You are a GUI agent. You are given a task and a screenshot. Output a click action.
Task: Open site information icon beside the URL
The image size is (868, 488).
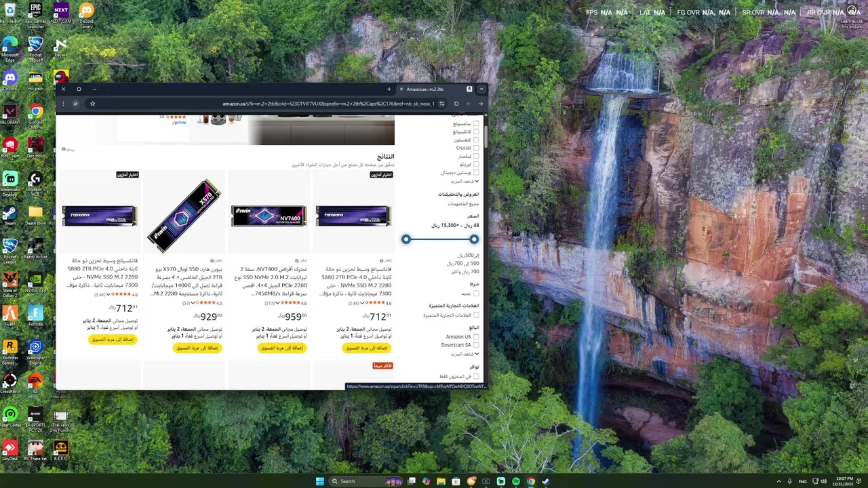click(x=441, y=104)
